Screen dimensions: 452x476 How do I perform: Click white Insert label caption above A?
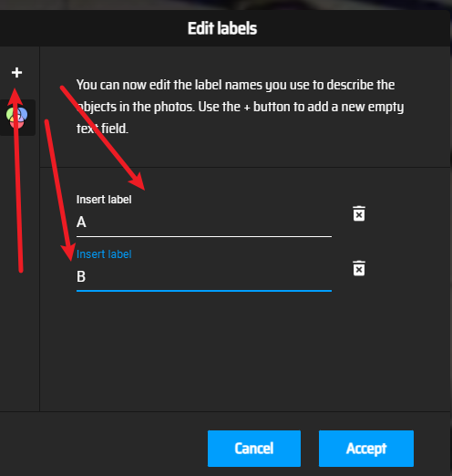click(104, 200)
